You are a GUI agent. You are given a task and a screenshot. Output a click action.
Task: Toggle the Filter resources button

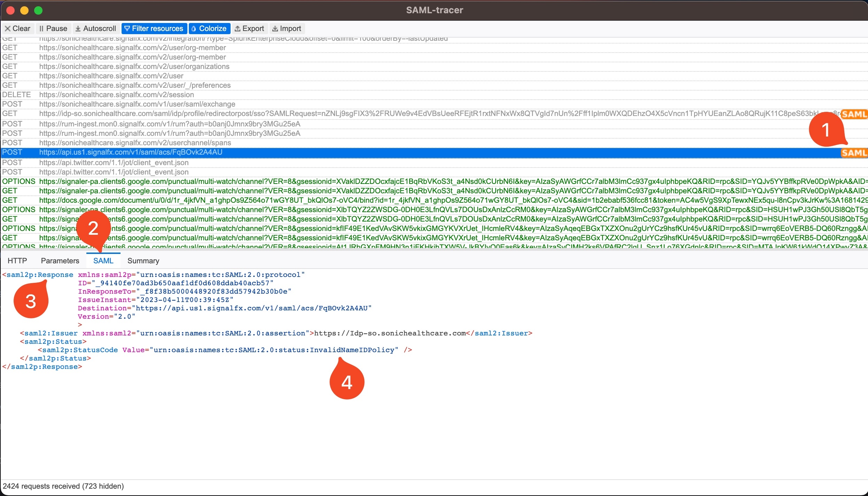pyautogui.click(x=154, y=29)
